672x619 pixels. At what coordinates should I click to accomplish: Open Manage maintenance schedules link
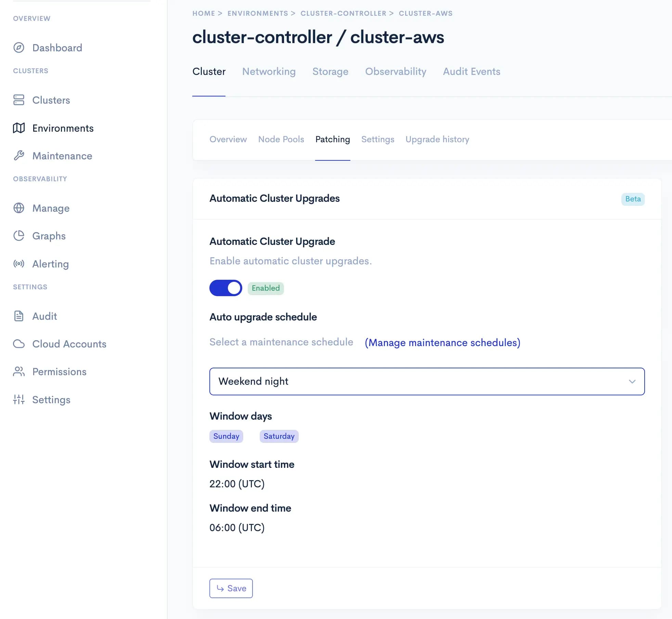pyautogui.click(x=443, y=342)
